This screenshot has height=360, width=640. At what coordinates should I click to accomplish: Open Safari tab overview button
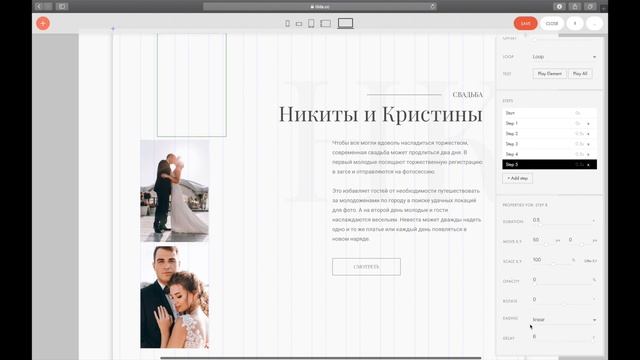[590, 7]
